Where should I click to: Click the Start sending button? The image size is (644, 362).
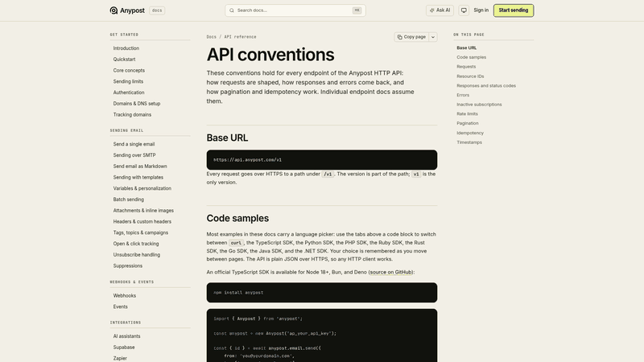514,10
